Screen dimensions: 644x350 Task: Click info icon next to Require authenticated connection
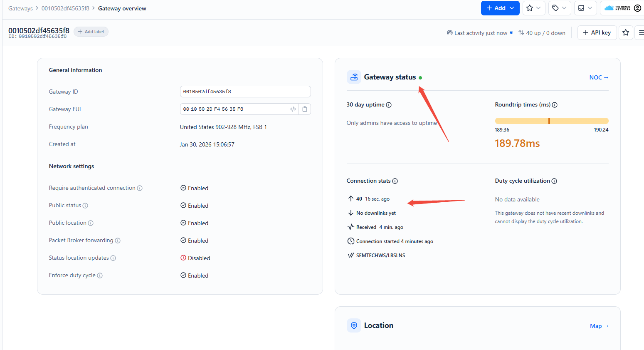tap(140, 188)
